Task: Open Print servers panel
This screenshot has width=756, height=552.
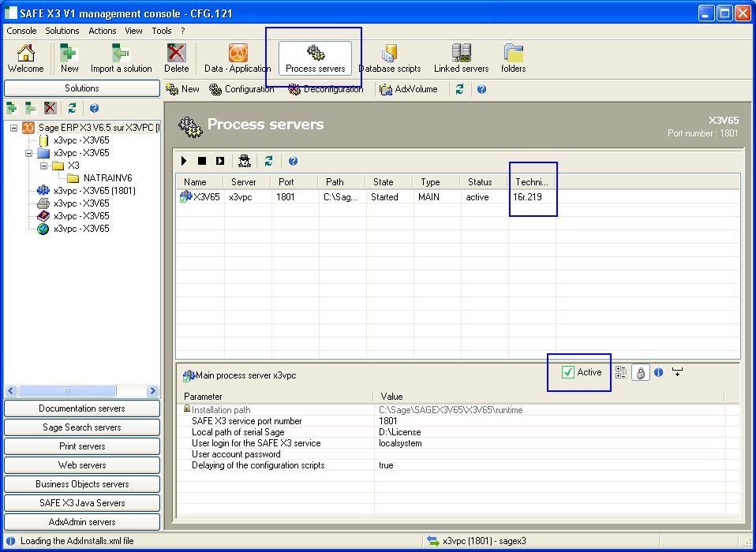Action: point(82,446)
